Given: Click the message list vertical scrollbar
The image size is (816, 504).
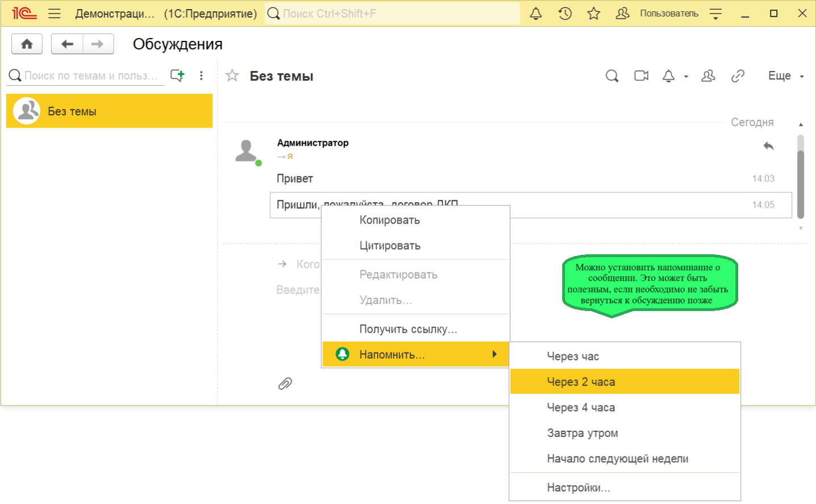Looking at the screenshot, I should coord(800,176).
